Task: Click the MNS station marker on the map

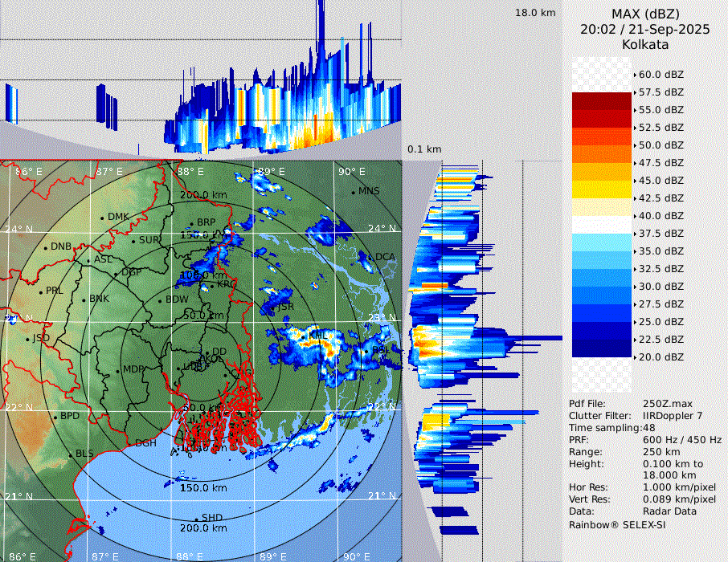Action: (x=354, y=192)
